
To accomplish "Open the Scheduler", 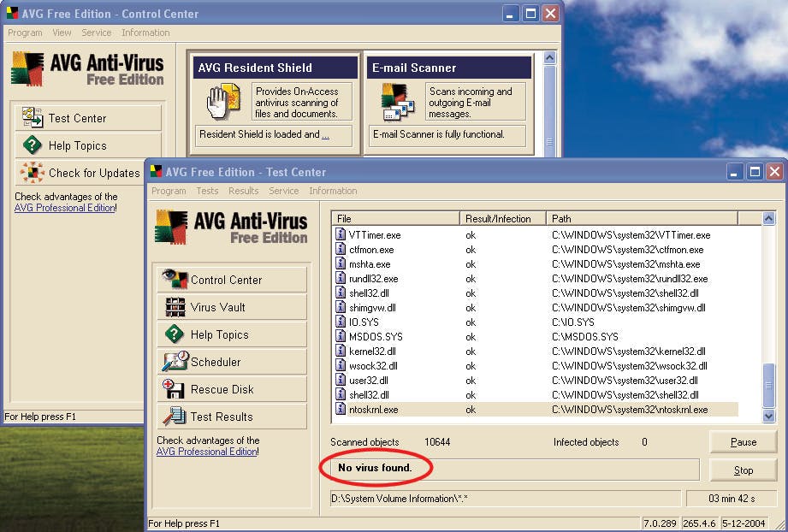I will pyautogui.click(x=232, y=362).
